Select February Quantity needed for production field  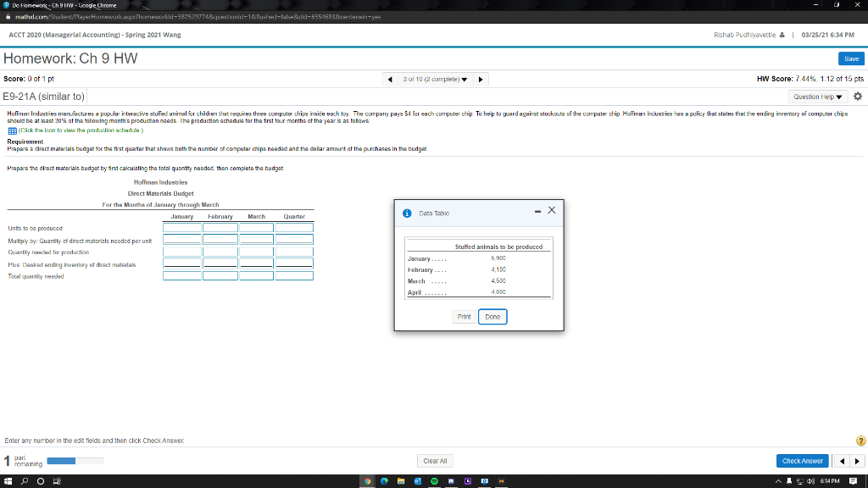(220, 252)
